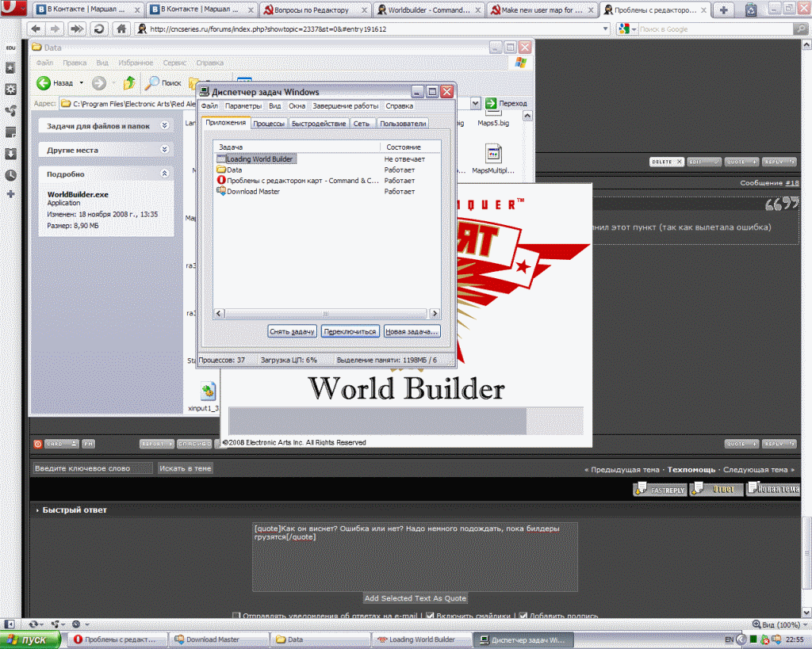Click the 'Новая задача...' button
The width and height of the screenshot is (812, 649).
point(412,331)
